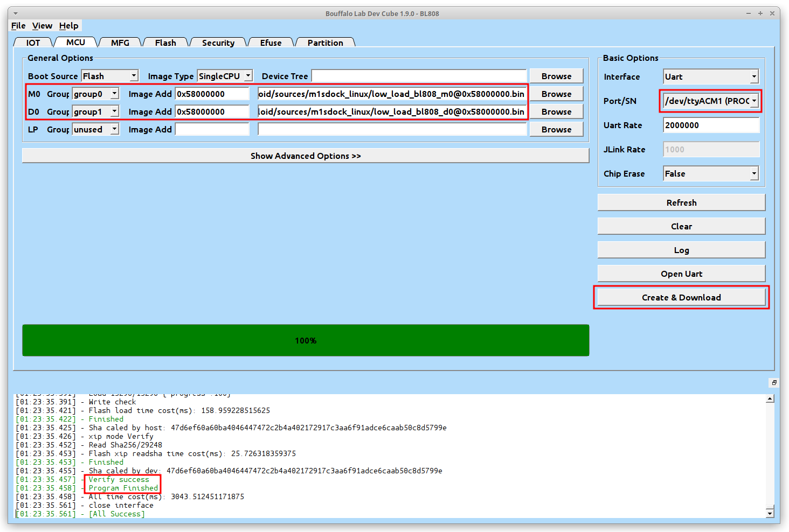Click the Uart Rate input field

point(711,125)
